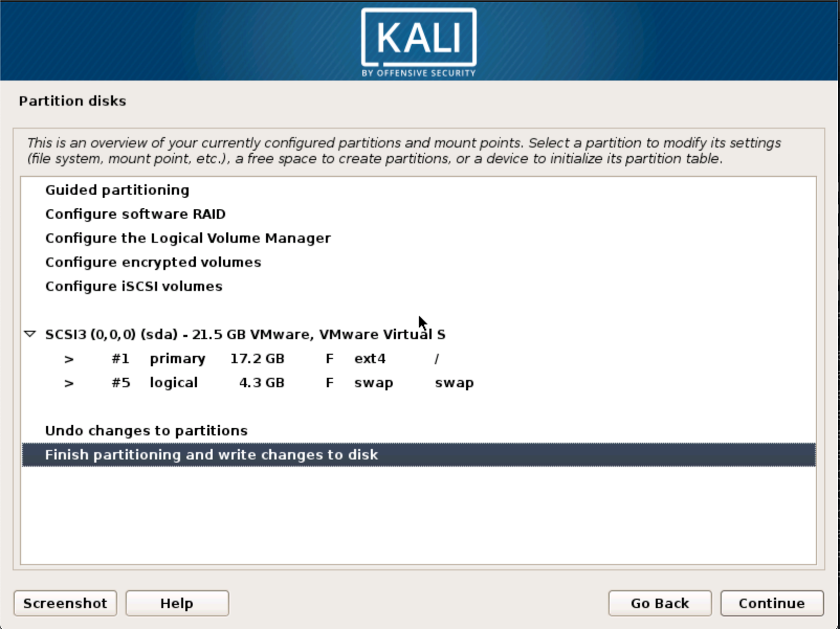Click the / mount point text
This screenshot has height=629, width=840.
pos(437,359)
